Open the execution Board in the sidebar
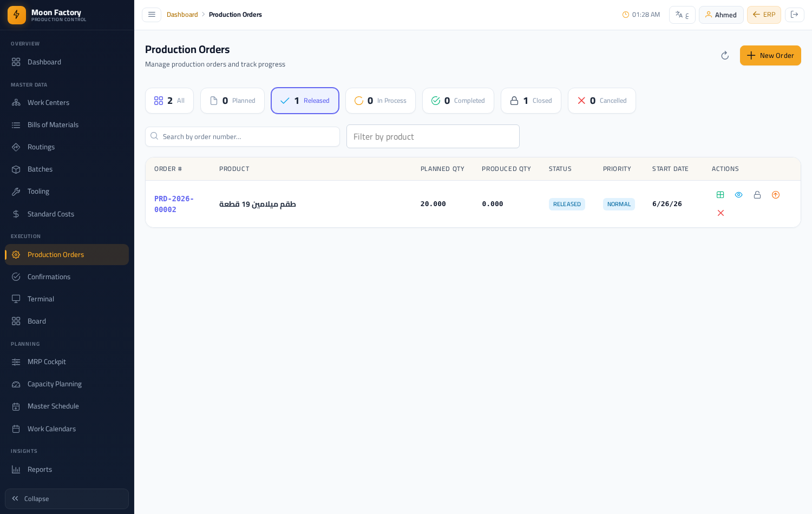 click(67, 321)
